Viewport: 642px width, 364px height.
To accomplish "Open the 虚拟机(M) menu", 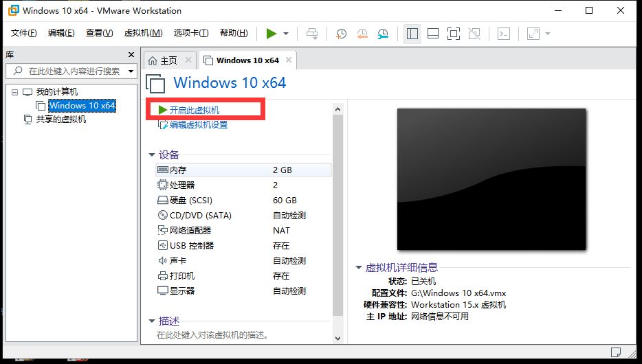I will point(143,33).
